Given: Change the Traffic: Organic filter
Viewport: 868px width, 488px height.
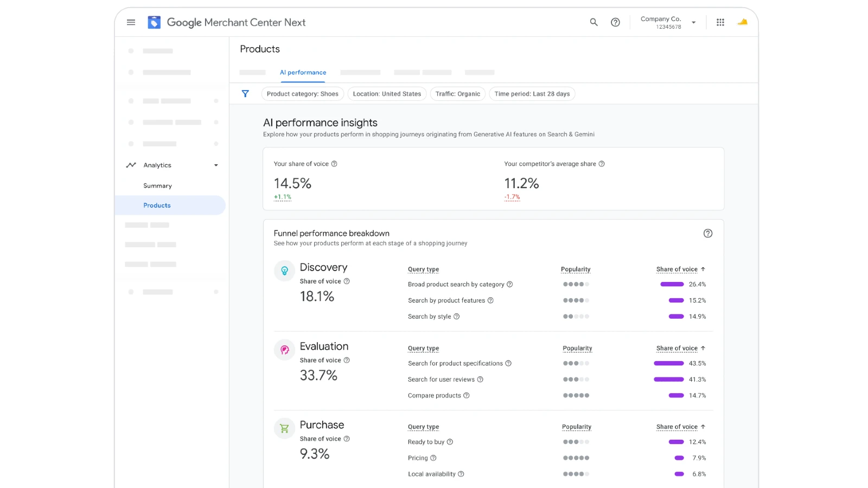Looking at the screenshot, I should click(x=458, y=94).
